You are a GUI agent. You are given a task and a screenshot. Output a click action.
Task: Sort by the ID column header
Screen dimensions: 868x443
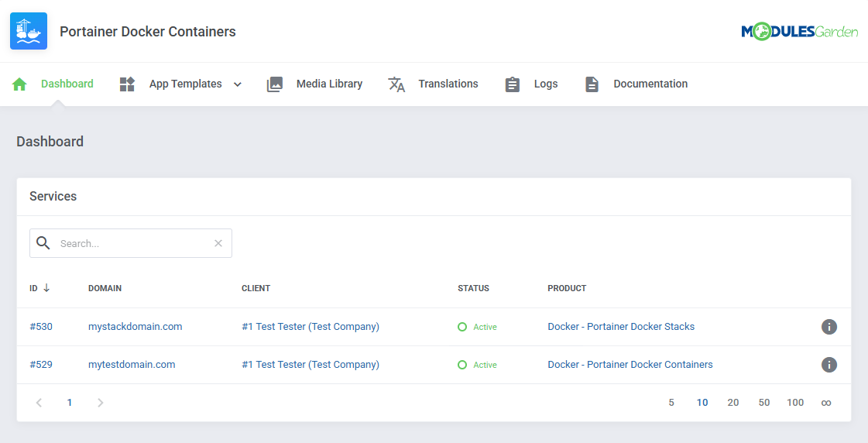pyautogui.click(x=34, y=288)
